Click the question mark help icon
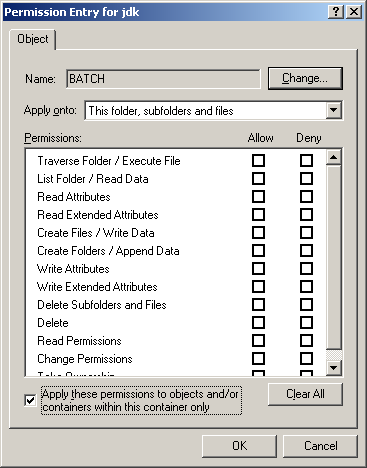The height and width of the screenshot is (468, 367). [336, 12]
